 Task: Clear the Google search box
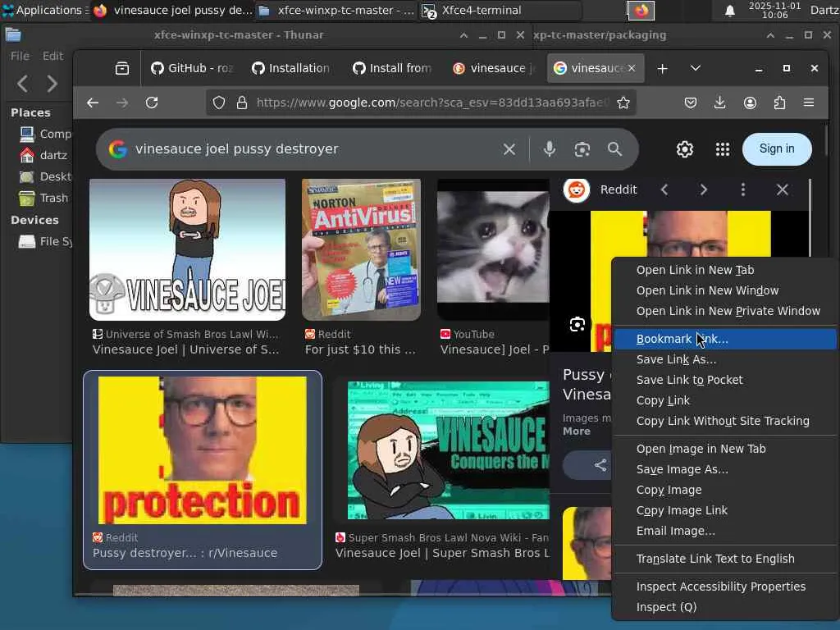tap(509, 149)
